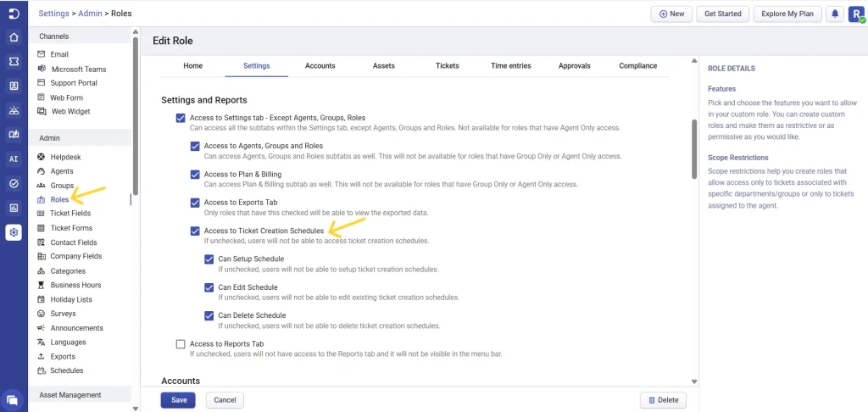Open the chat bubble icon at bottom
This screenshot has width=868, height=412.
point(12,399)
